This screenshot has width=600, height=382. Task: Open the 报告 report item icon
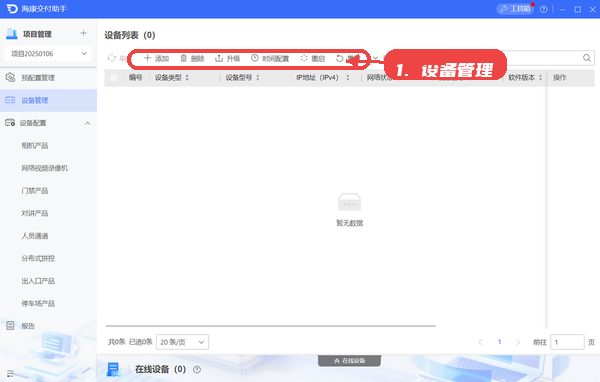coord(10,326)
